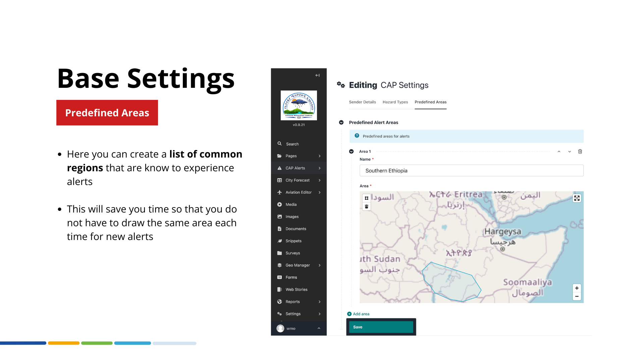644x362 pixels.
Task: Select the draw polygon tool on map
Action: point(367,198)
